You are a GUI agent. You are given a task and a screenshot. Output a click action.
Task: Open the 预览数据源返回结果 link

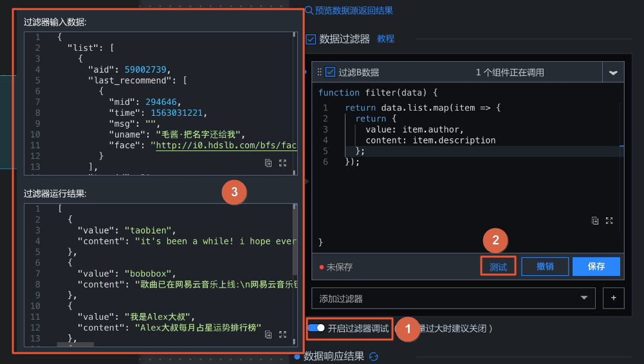354,10
